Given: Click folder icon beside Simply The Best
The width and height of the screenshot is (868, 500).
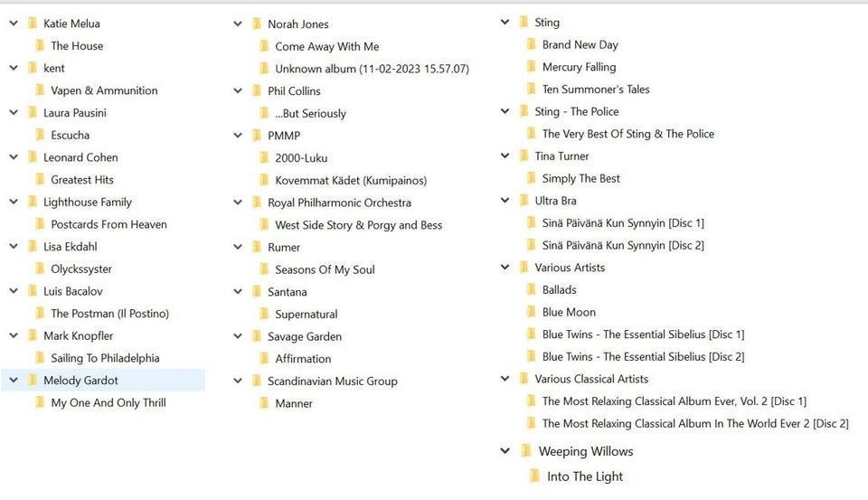Looking at the screenshot, I should click(x=532, y=178).
